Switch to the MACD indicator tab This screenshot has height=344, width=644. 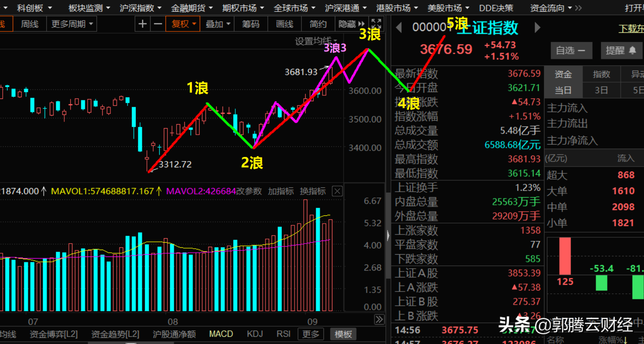pos(221,334)
